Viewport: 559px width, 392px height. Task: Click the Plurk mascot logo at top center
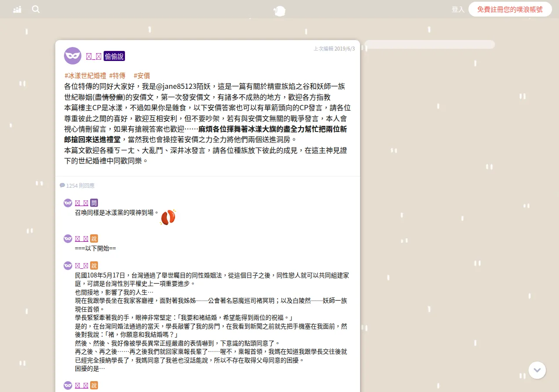coord(279,11)
